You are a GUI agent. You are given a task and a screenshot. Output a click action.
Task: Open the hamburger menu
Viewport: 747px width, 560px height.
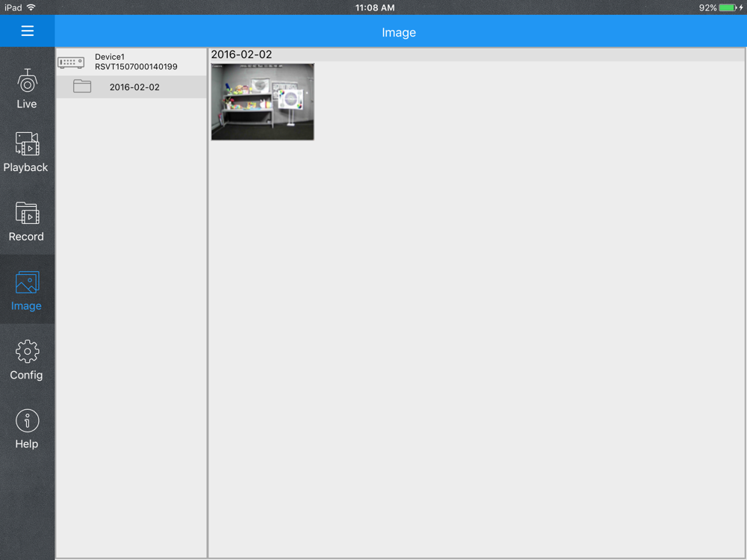tap(27, 31)
